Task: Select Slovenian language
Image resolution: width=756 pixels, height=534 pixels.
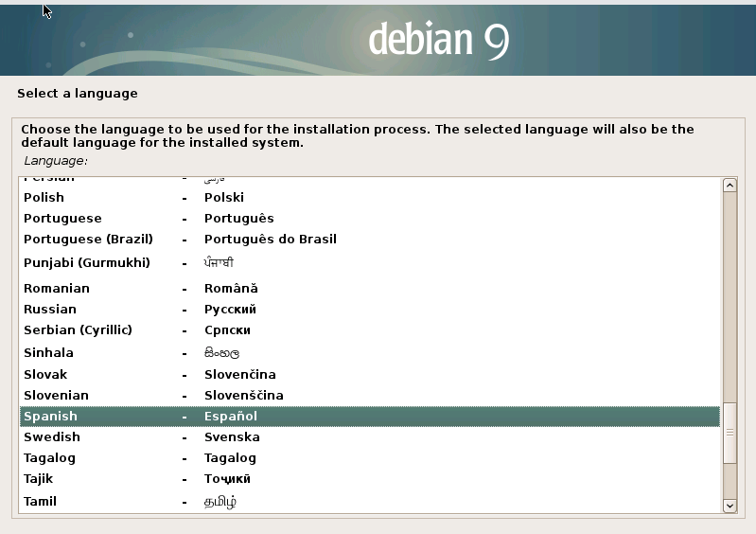Action: click(x=370, y=395)
